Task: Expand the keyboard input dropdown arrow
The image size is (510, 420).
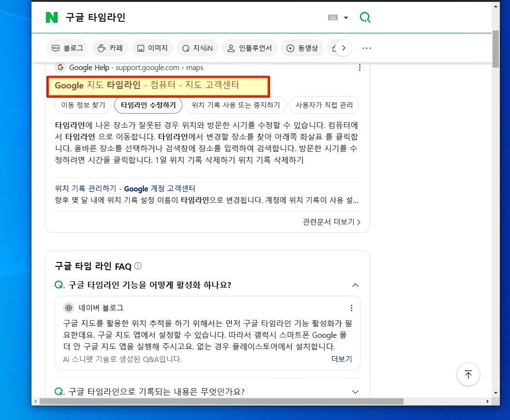Action: click(346, 17)
